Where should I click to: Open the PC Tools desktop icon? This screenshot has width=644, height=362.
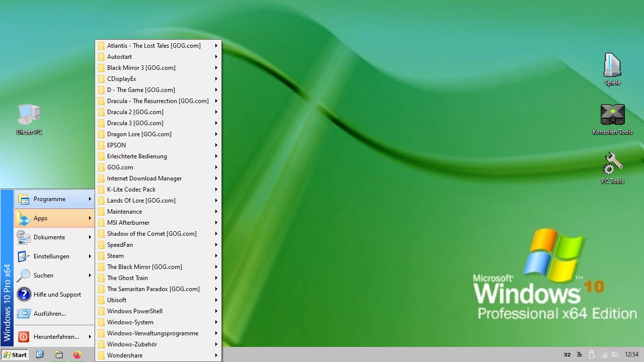pos(612,168)
